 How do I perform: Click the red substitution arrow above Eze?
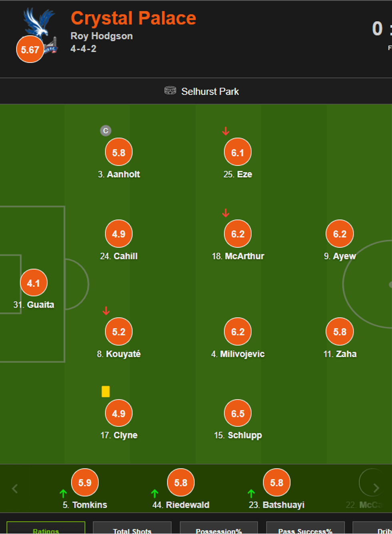[226, 131]
